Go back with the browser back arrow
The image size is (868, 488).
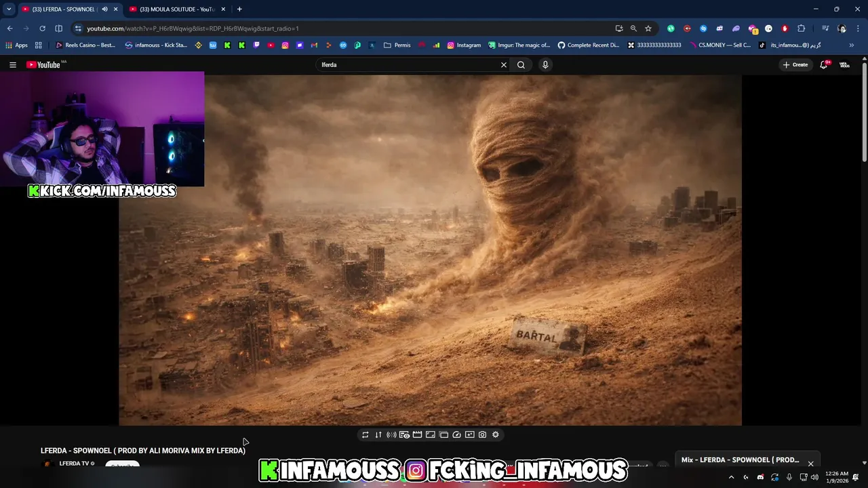point(9,28)
